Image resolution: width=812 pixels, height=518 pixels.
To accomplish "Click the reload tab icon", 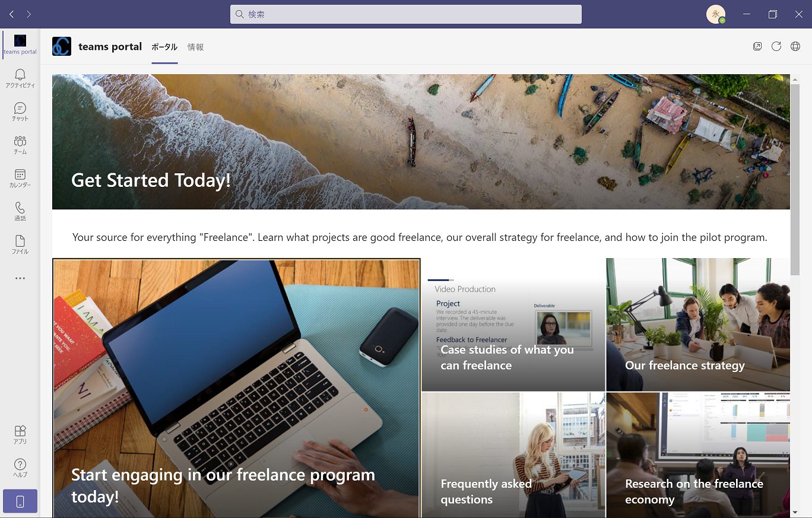I will (x=776, y=46).
